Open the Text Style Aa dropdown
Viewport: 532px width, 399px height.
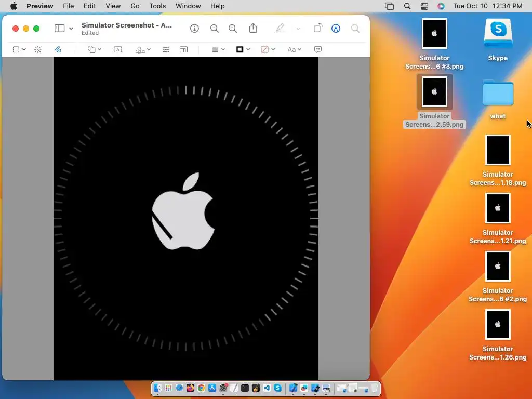[294, 49]
